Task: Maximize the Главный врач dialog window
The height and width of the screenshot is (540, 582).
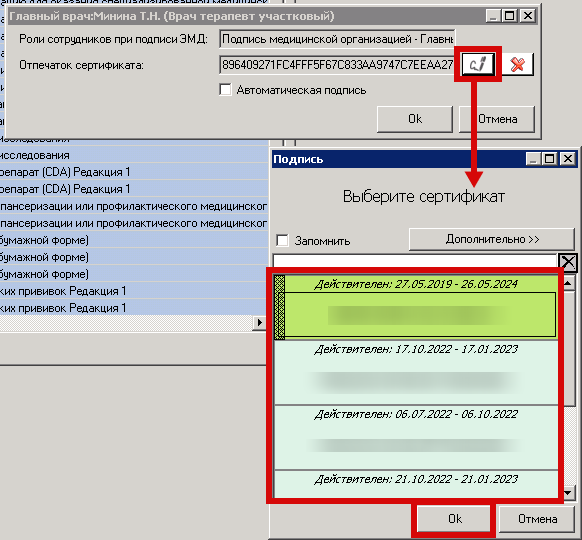Action: pos(510,16)
